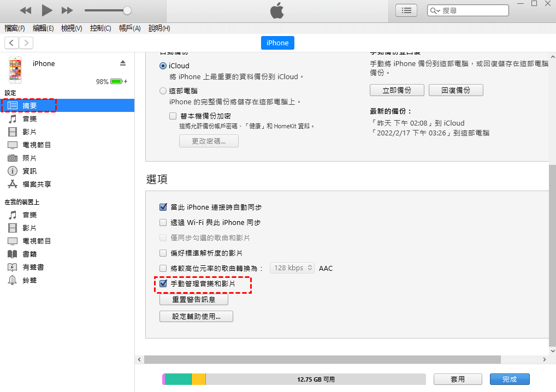Image resolution: width=556 pixels, height=392 pixels.
Task: Click the fast-forward next track icon
Action: (67, 10)
